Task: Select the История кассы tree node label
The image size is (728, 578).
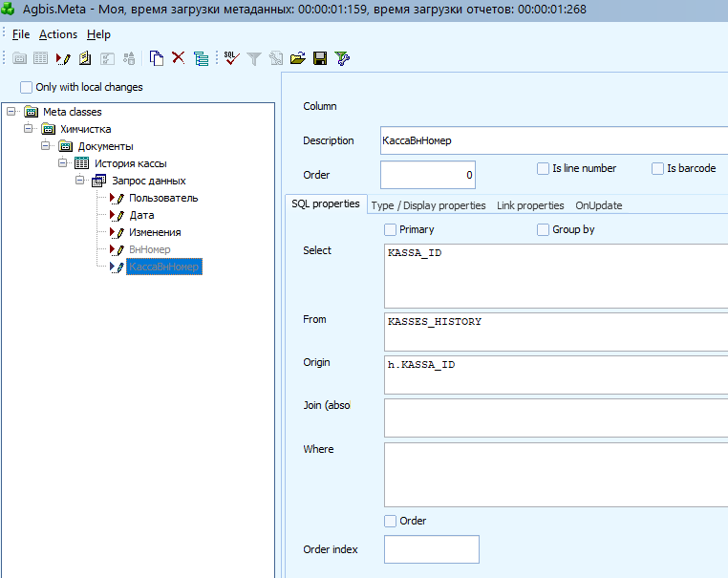Action: click(x=131, y=164)
